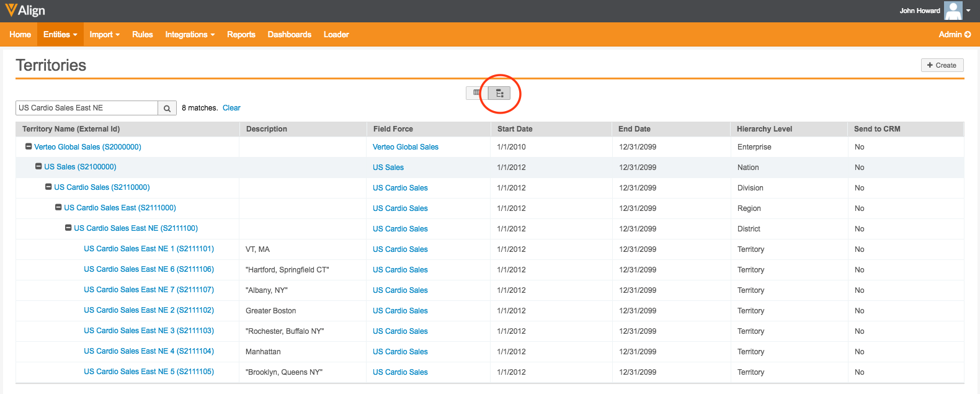
Task: Collapse the US Sales (S2100000) node
Action: pyautogui.click(x=38, y=167)
